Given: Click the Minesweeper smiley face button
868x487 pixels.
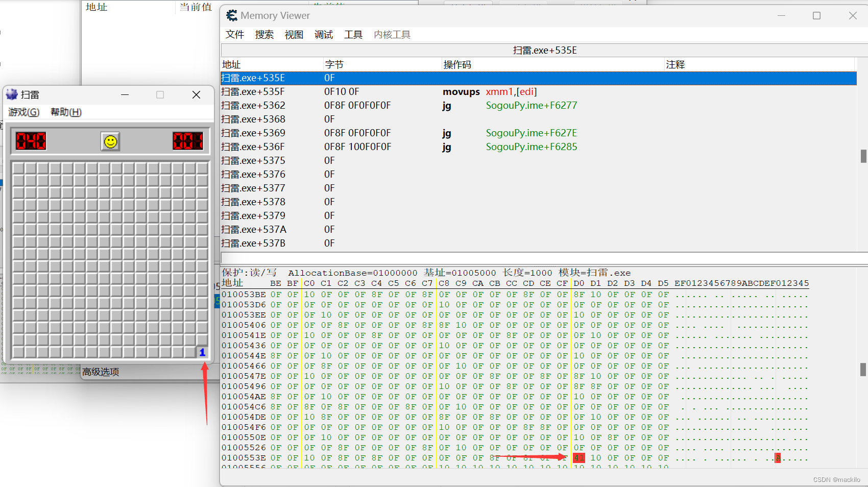Looking at the screenshot, I should [110, 141].
